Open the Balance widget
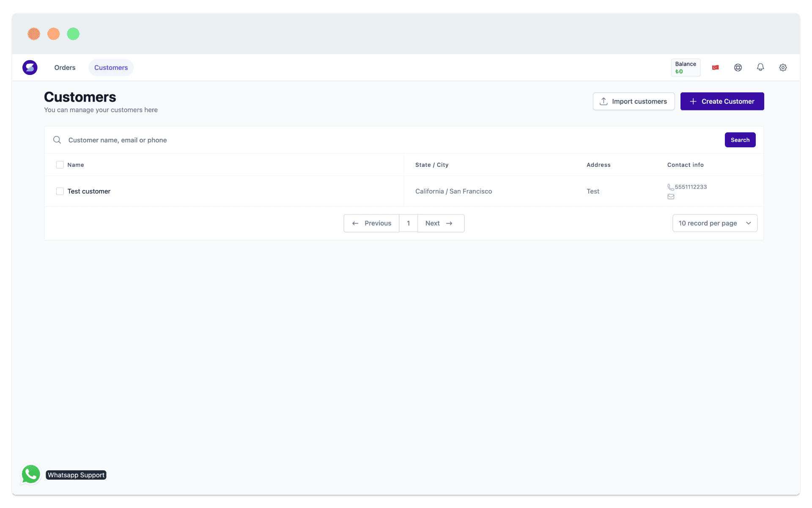Image resolution: width=812 pixels, height=508 pixels. [685, 68]
